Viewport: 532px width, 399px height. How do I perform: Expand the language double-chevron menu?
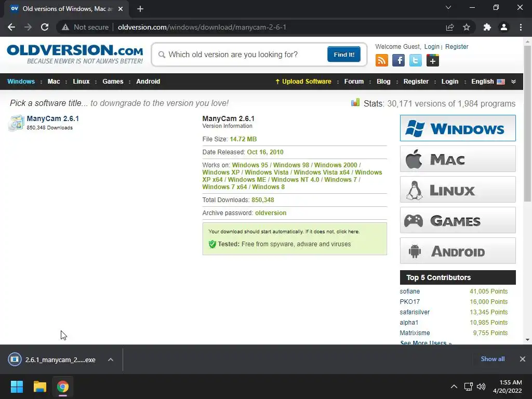(513, 82)
